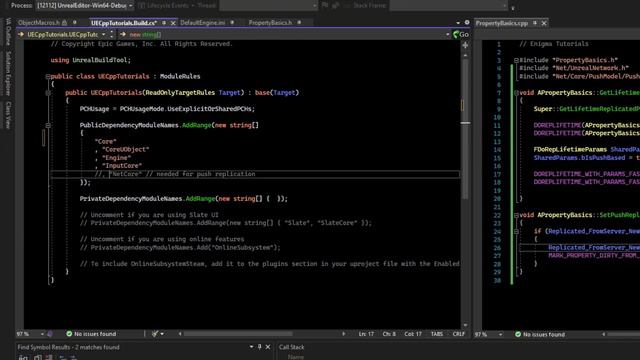
Task: Pin the ObjectMacros.h tab
Action: point(75,23)
